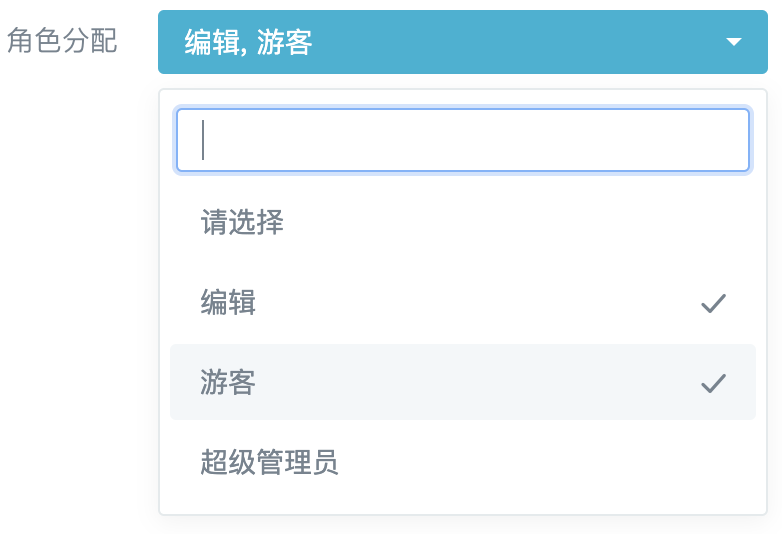Image resolution: width=782 pixels, height=534 pixels.
Task: Click the checkmark icon beside 编辑
Action: click(x=713, y=303)
